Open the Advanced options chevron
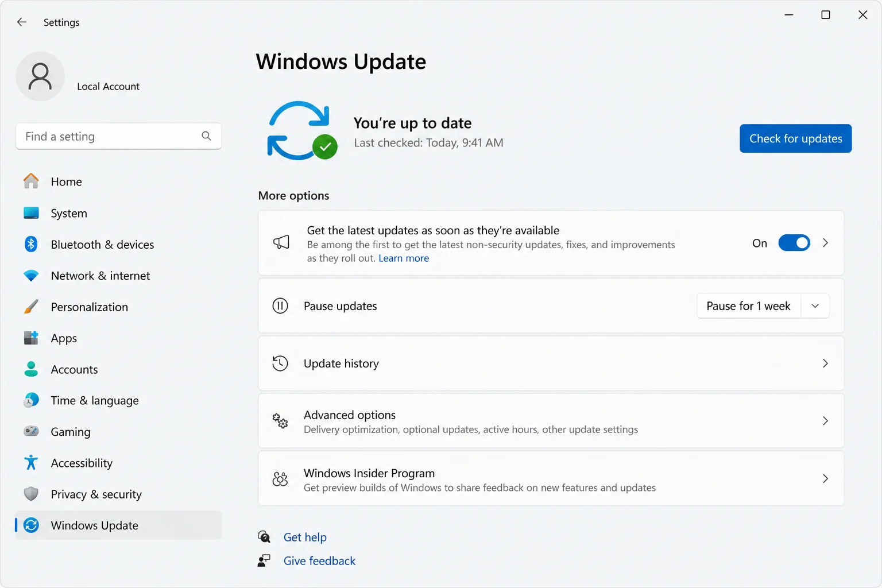 825,421
